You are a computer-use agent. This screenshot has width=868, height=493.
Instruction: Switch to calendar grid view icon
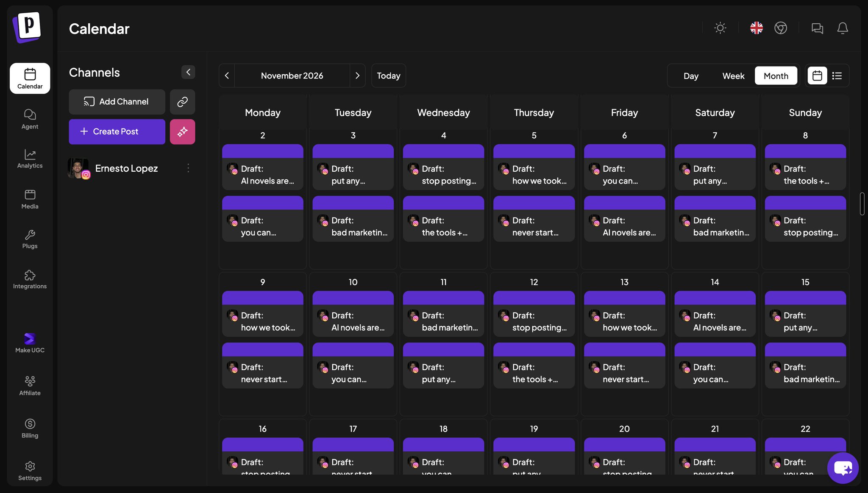817,76
